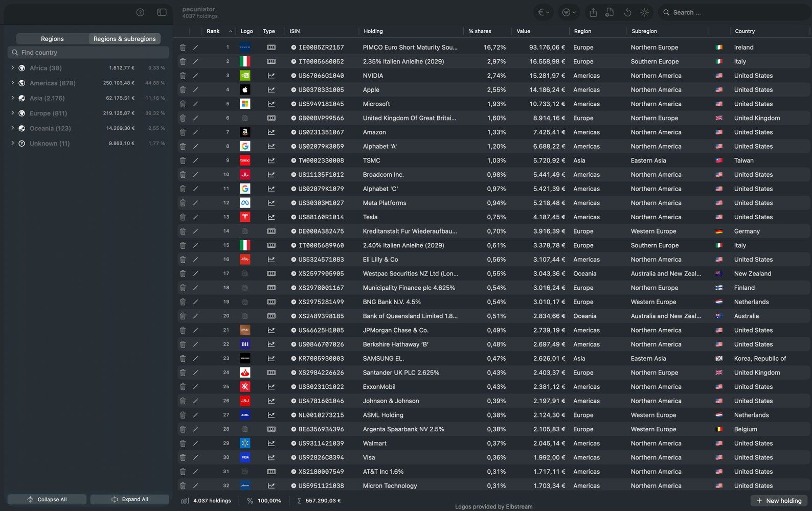The height and width of the screenshot is (511, 812).
Task: Select the Berkshire Hathaway 'B' holding name
Action: [x=395, y=344]
